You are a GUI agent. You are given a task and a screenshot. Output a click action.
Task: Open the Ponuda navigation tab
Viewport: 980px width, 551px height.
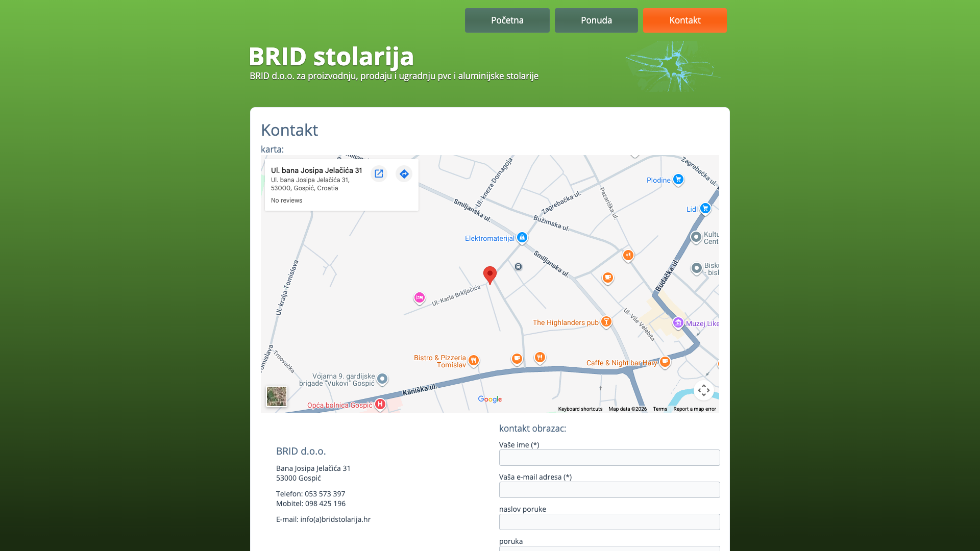click(596, 20)
